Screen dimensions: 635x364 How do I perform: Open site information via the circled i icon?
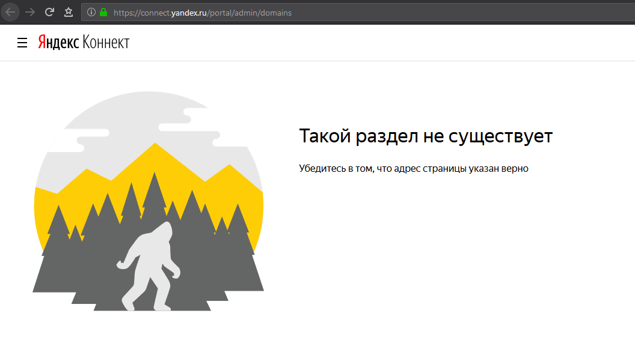[91, 12]
